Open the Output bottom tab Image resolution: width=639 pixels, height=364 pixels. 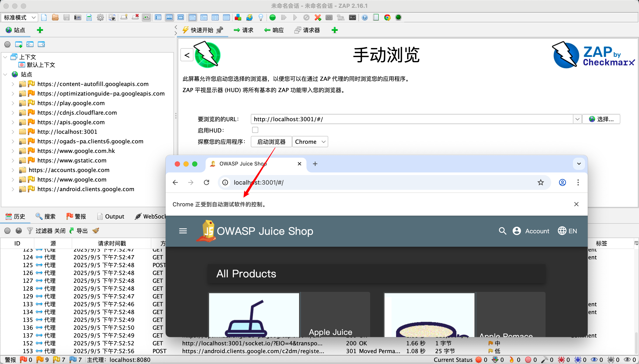tap(111, 216)
